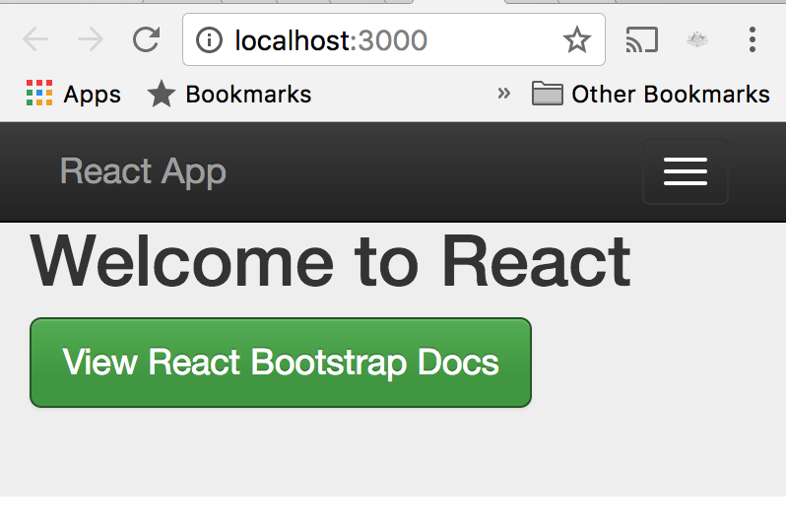
Task: Click the browser back arrow
Action: tap(35, 39)
